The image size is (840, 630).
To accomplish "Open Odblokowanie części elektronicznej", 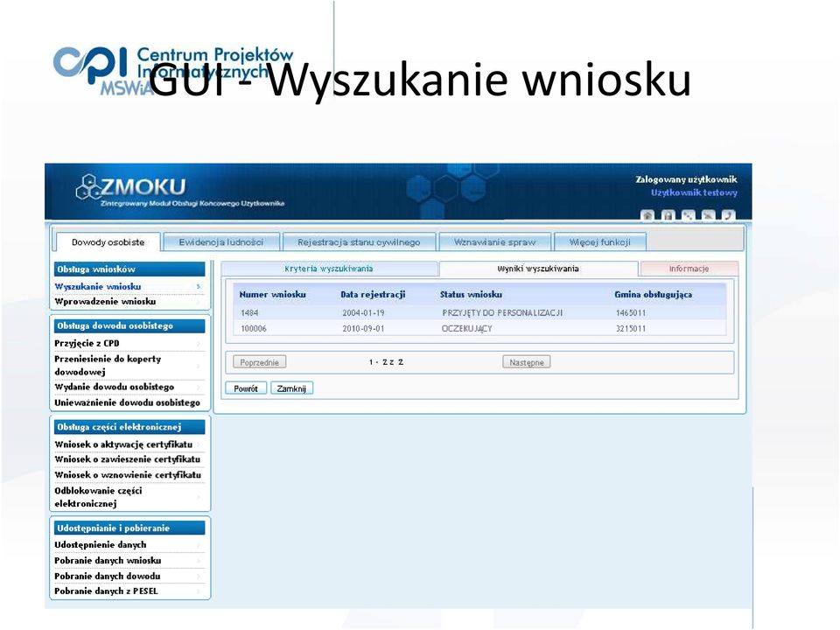I will point(98,497).
